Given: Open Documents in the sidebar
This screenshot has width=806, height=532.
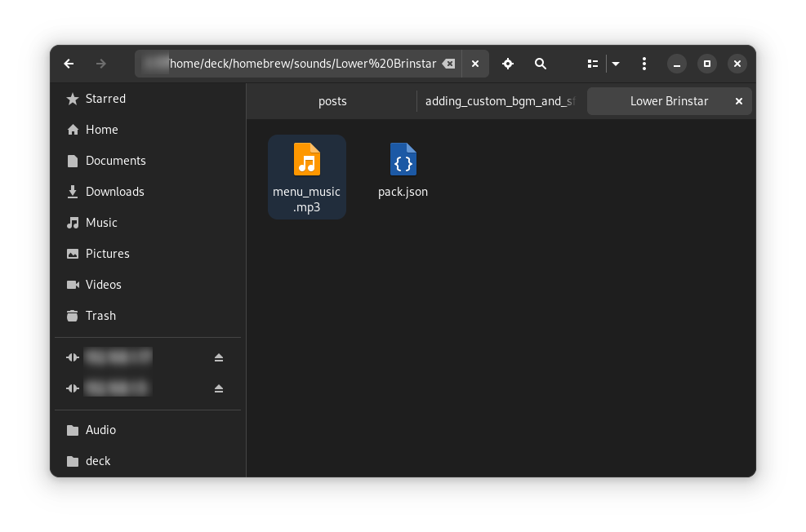Looking at the screenshot, I should click(x=148, y=161).
